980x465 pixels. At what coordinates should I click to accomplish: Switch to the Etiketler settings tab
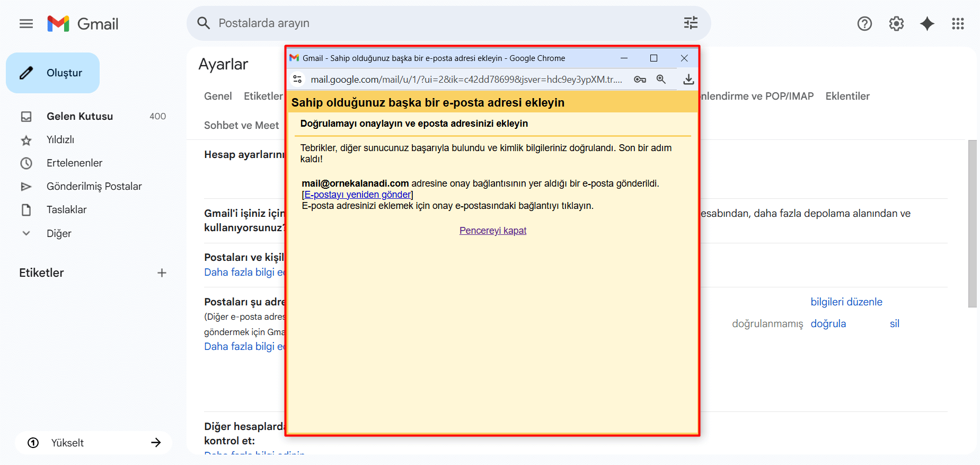[x=263, y=96]
